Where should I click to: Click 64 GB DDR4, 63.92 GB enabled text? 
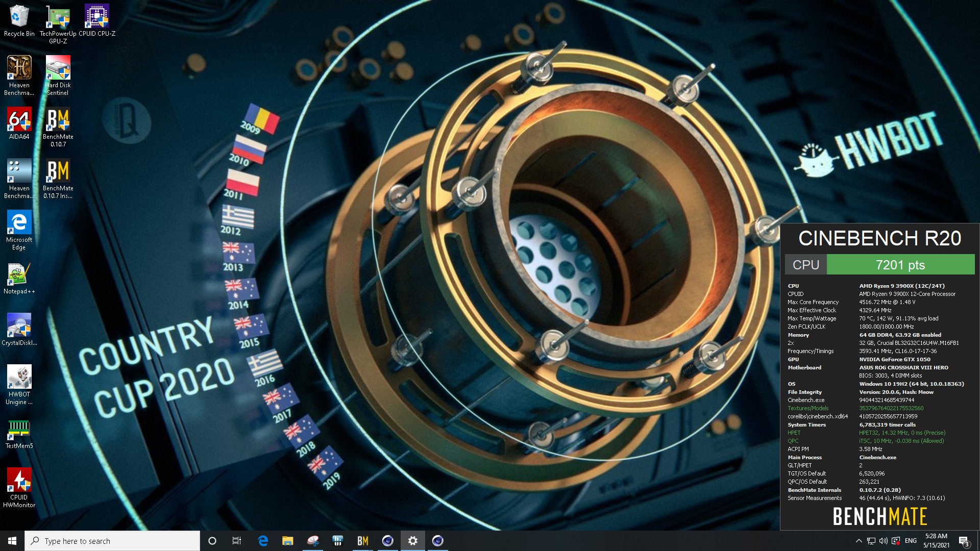(900, 335)
